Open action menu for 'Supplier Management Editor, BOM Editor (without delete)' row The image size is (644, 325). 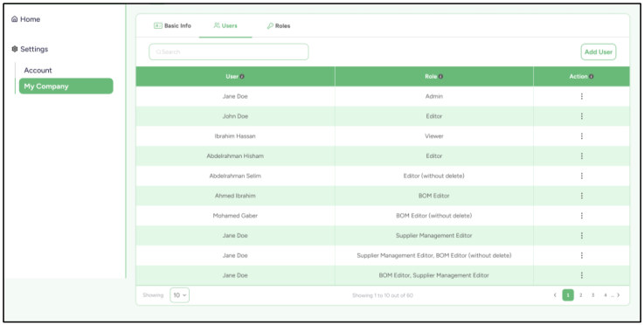(x=582, y=256)
